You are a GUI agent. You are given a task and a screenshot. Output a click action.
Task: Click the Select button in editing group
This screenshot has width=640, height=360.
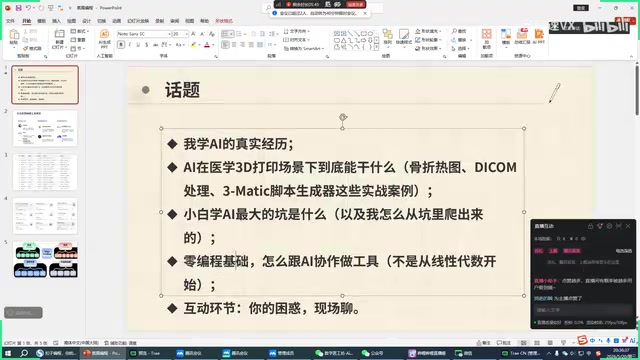pos(460,48)
